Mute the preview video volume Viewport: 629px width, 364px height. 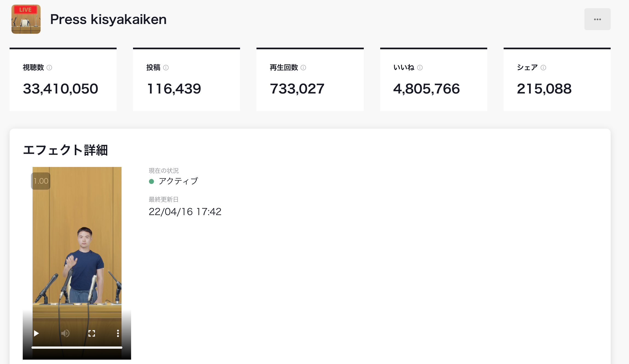pyautogui.click(x=65, y=333)
